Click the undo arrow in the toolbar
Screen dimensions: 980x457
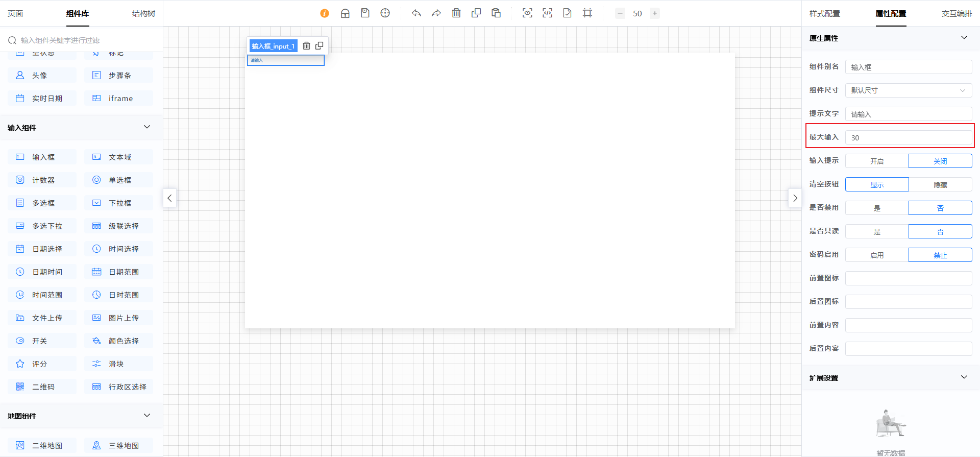point(416,13)
